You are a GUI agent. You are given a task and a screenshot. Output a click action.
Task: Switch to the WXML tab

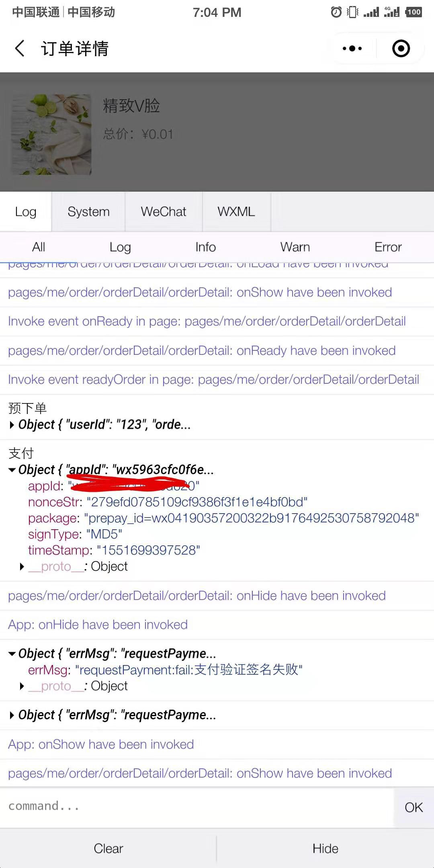coord(236,212)
